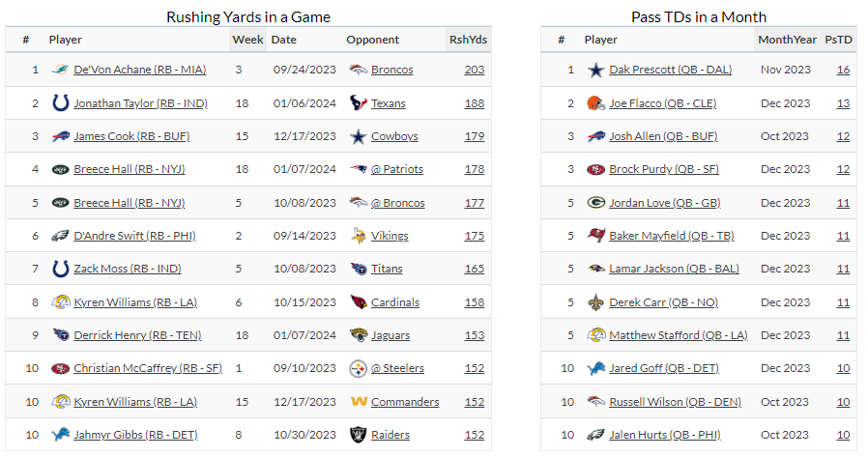Click the Raiders shield logo icon
868x457 pixels.
[358, 435]
